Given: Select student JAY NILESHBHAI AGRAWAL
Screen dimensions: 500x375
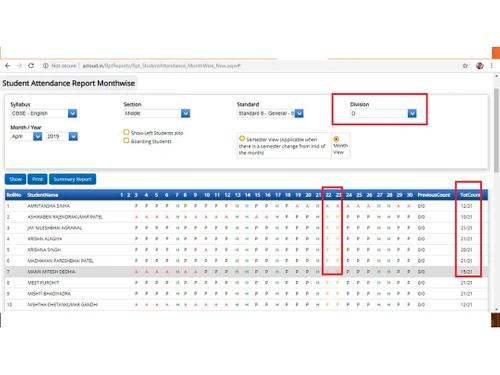Looking at the screenshot, I should 55,228.
